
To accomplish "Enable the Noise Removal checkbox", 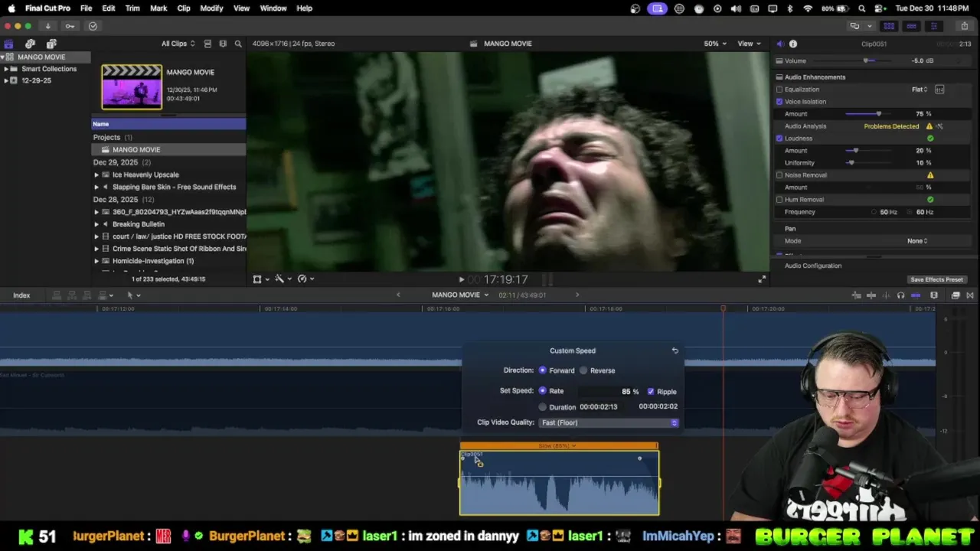I will point(779,175).
